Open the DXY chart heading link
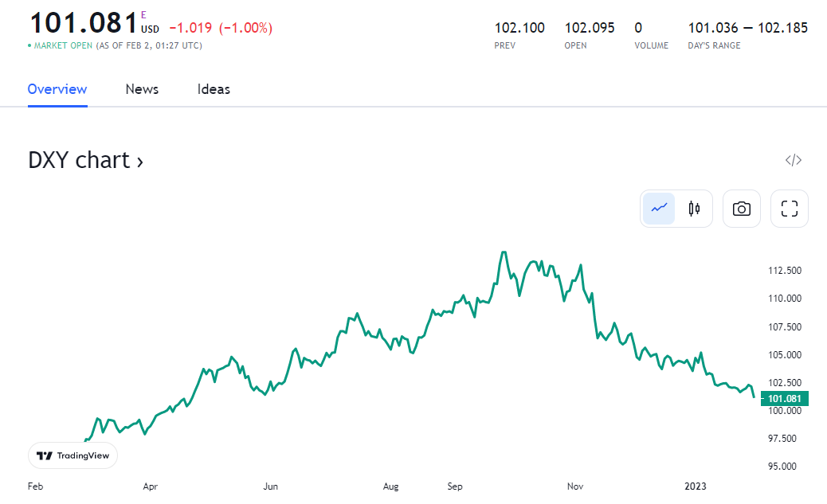 point(78,160)
